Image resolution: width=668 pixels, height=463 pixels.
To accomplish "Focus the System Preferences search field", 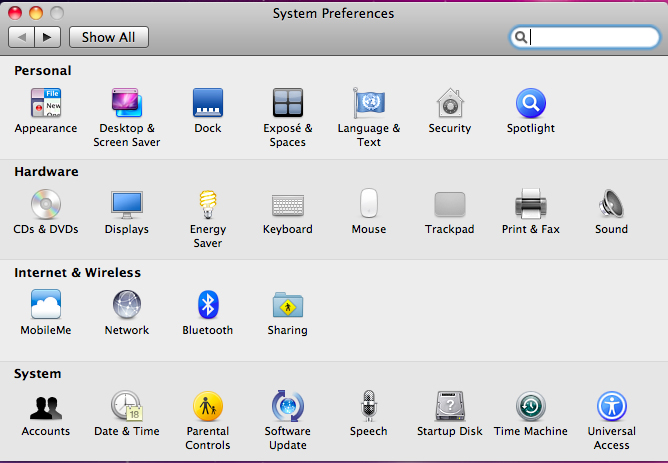I will point(592,37).
